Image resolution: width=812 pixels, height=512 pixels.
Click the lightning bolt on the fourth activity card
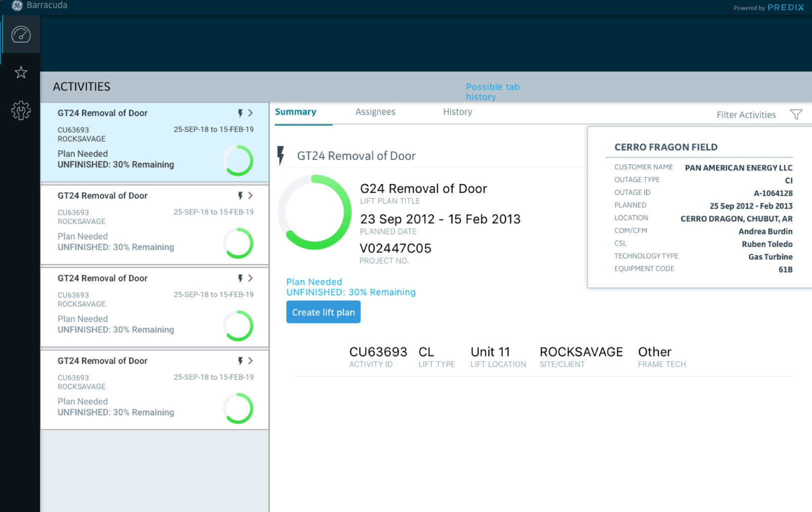coord(240,361)
